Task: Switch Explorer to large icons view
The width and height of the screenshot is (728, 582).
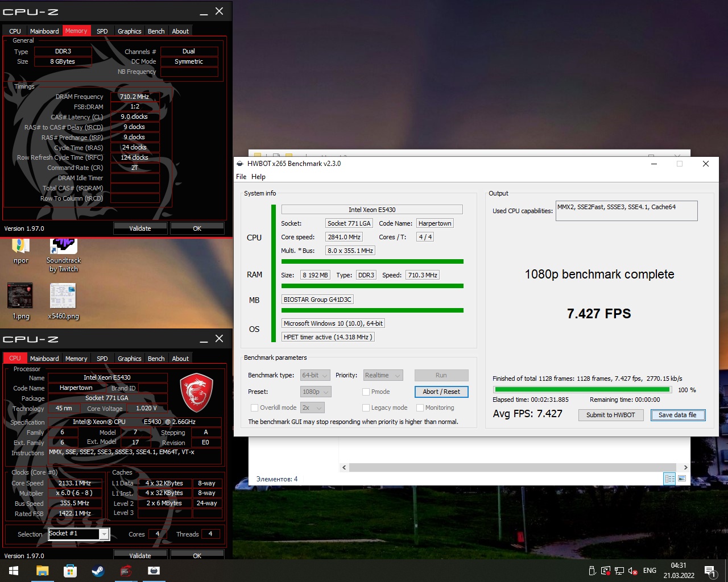Action: (x=682, y=479)
